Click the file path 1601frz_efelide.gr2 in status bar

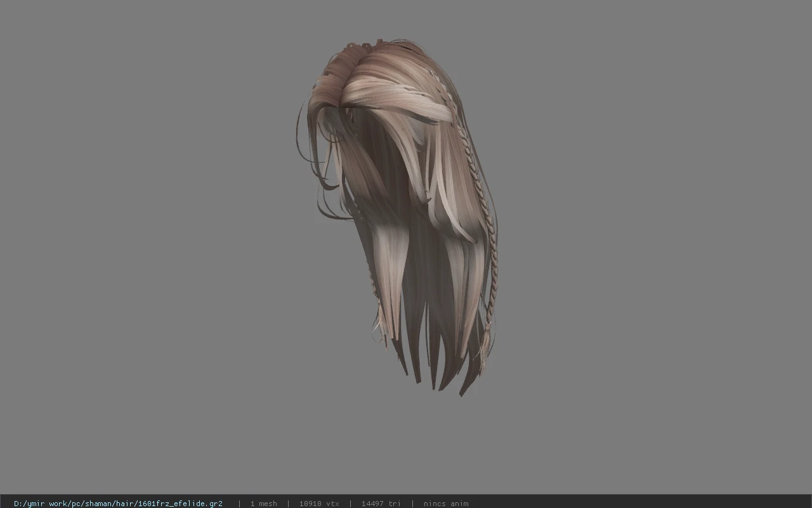tap(118, 504)
